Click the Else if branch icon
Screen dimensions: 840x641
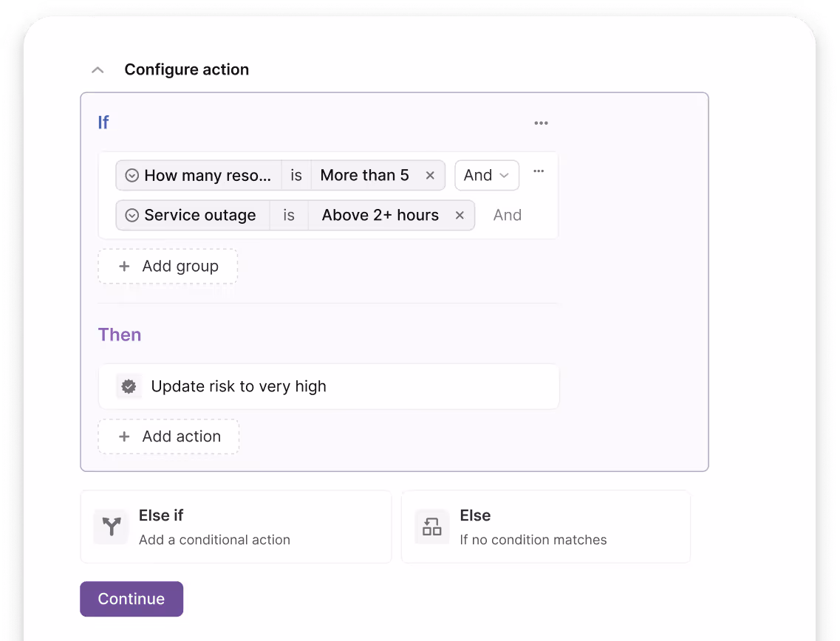(x=112, y=527)
